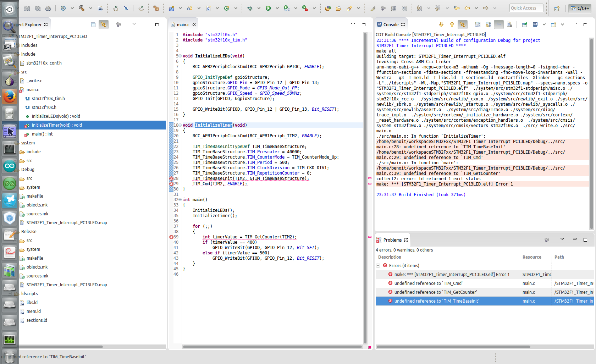Click the Save floppy disk icon
Viewport: 596px width, 364px height.
27,8
